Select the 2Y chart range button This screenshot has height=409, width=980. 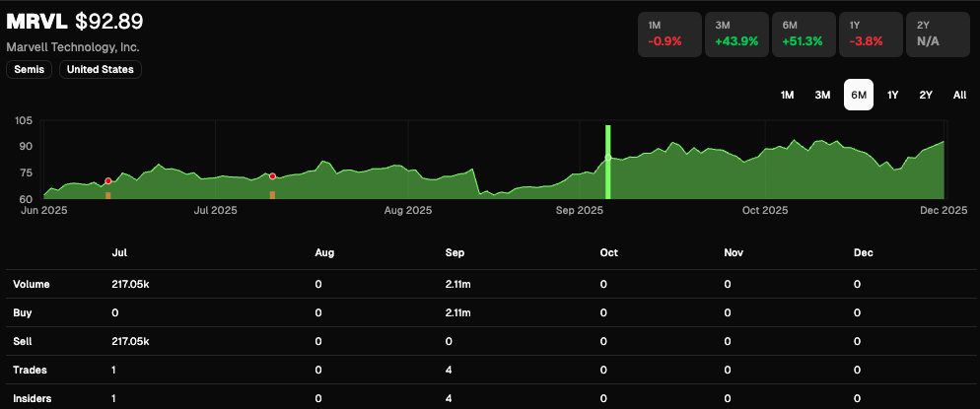click(x=926, y=95)
